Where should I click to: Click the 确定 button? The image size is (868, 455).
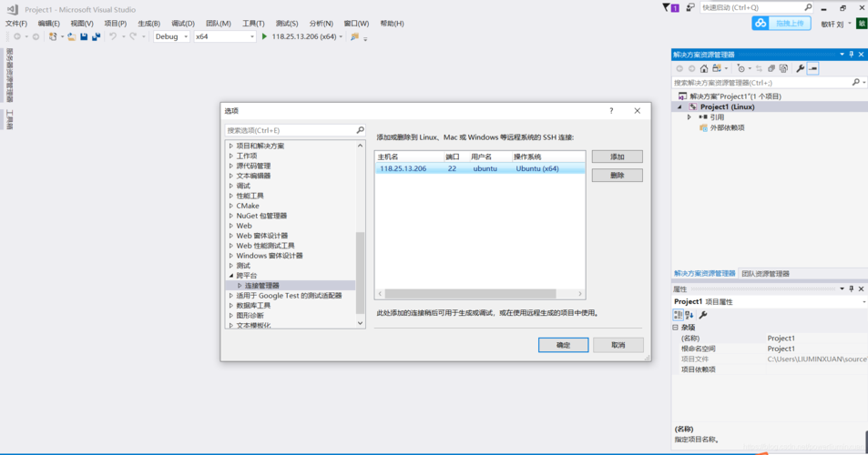pos(563,345)
